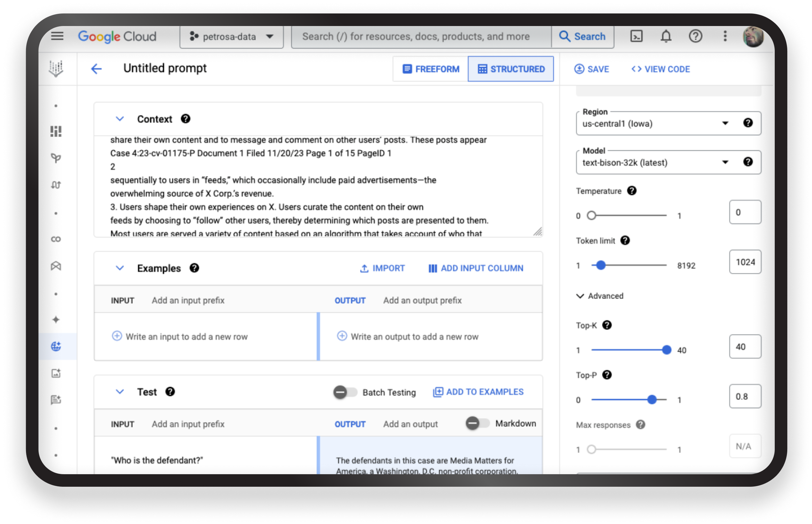Enable the Markdown output toggle

click(x=477, y=424)
